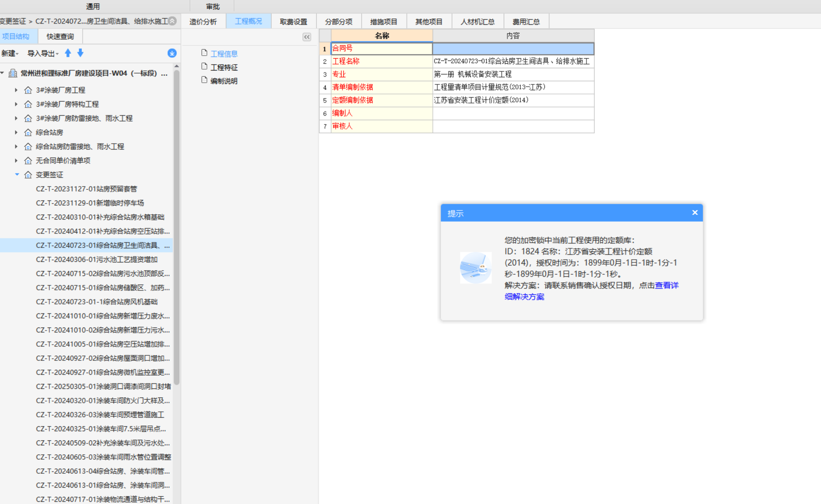Screen dimensions: 821x504
Task: Open the 措施项目 tab
Action: point(384,22)
